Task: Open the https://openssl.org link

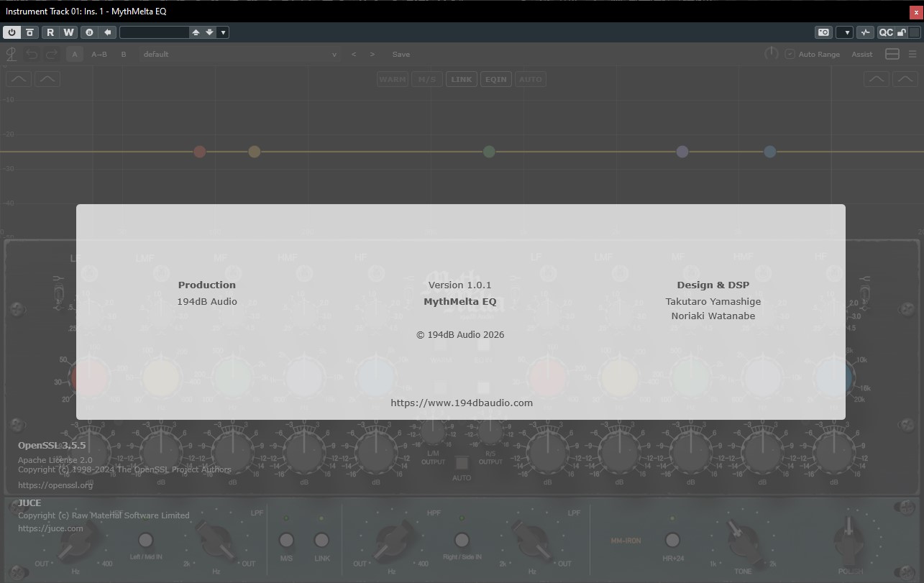Action: coord(55,485)
